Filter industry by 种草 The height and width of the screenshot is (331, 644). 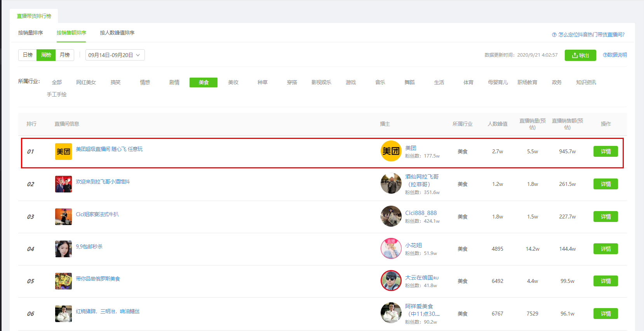[x=263, y=82]
